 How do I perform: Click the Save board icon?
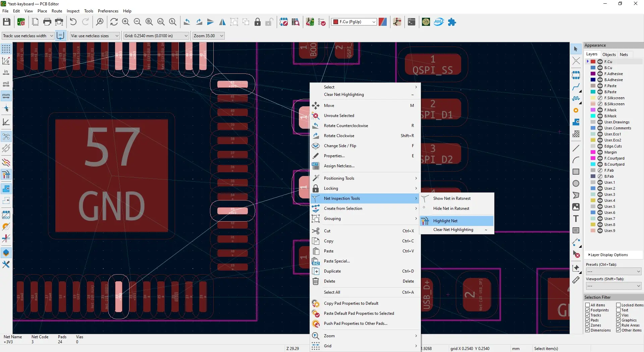click(x=7, y=22)
